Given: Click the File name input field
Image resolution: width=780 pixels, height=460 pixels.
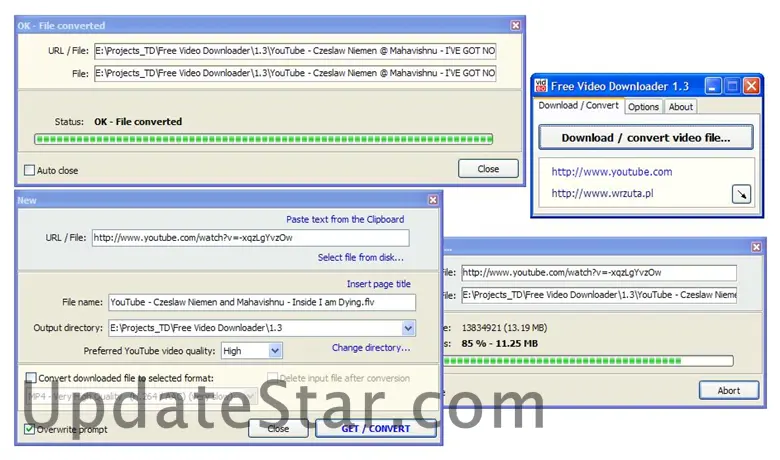Looking at the screenshot, I should (262, 302).
